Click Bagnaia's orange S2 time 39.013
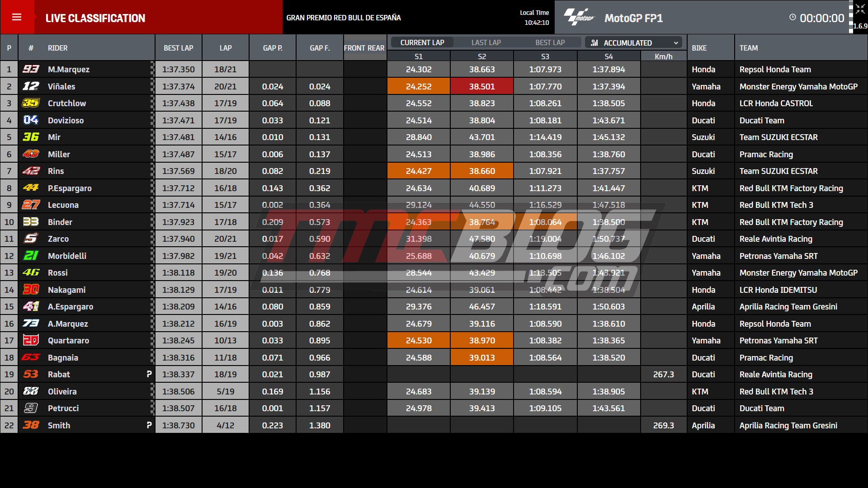The width and height of the screenshot is (868, 488). [x=482, y=357]
